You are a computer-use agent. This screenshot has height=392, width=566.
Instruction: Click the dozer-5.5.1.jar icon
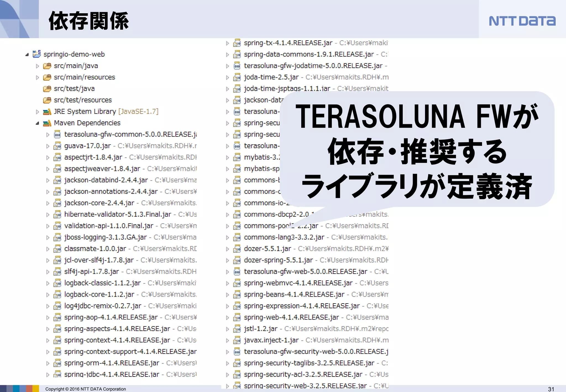point(237,249)
